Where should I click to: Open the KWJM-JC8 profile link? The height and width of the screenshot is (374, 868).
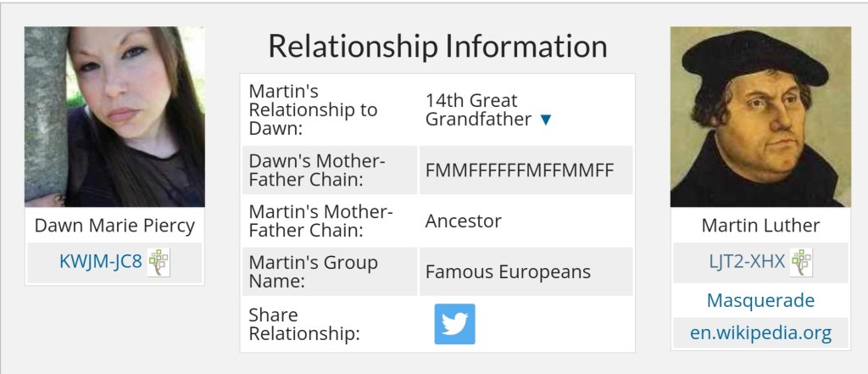99,262
